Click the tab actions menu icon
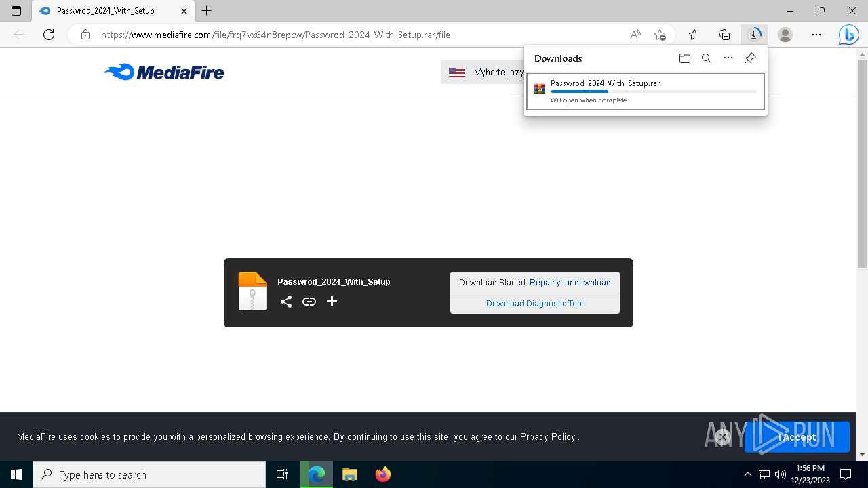 [x=16, y=11]
